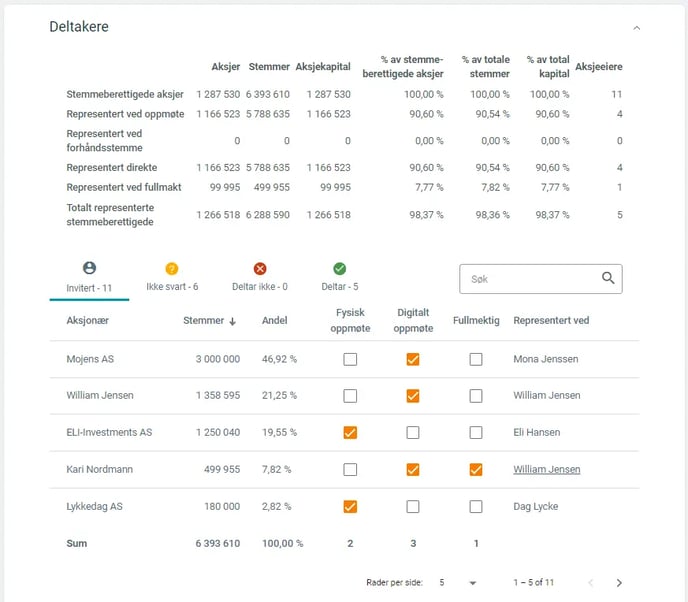
Task: Click the Stemmeberettigede aksjer row label
Action: (x=125, y=94)
